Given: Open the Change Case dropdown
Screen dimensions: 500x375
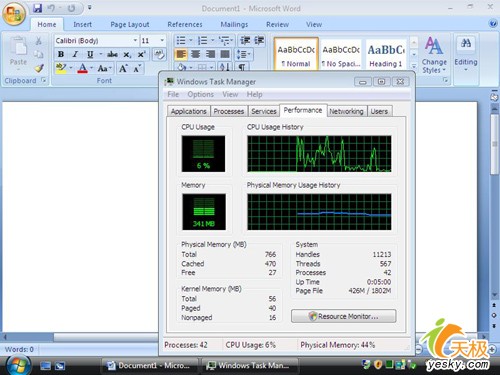Looking at the screenshot, I should point(105,68).
